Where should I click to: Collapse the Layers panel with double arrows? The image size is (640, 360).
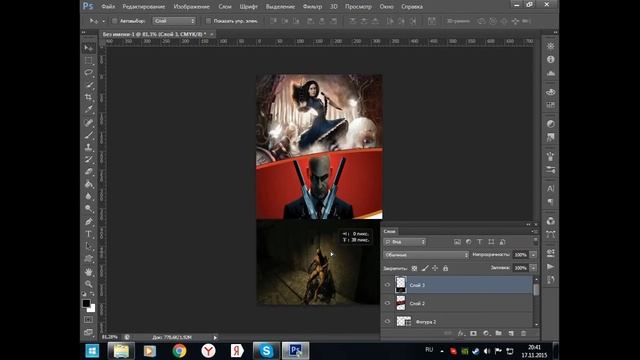click(529, 224)
